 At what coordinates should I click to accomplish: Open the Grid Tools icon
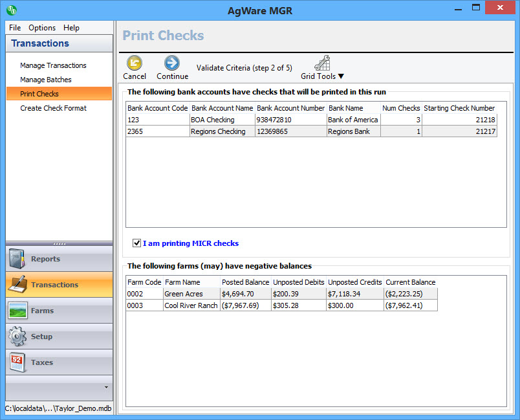pos(322,63)
